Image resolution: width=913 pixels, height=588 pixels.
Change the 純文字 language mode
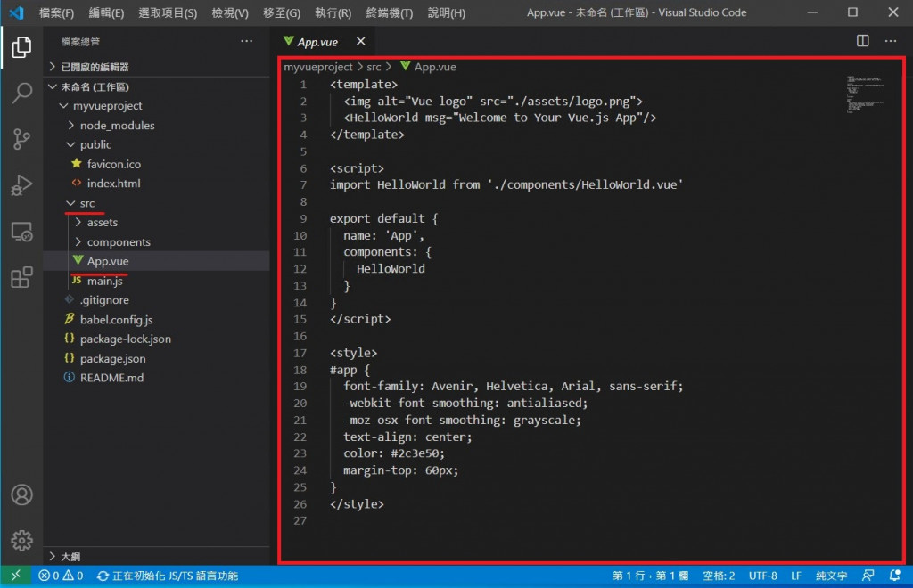click(831, 576)
